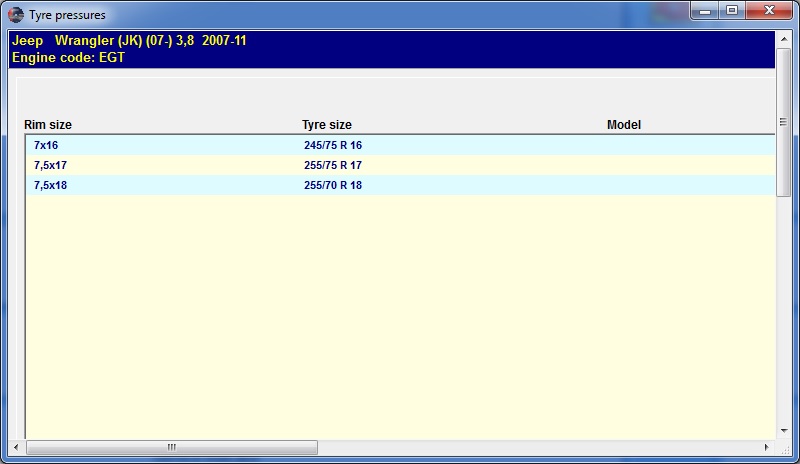Click the Model column header

624,125
